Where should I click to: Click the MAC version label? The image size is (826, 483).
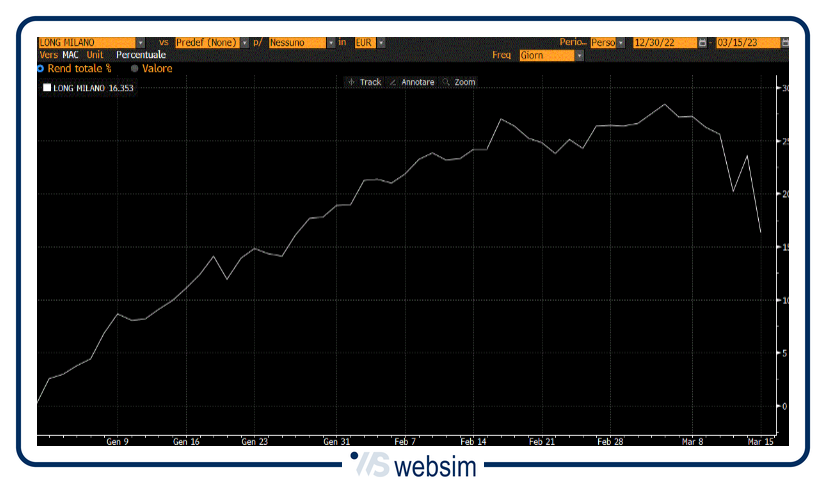[71, 56]
